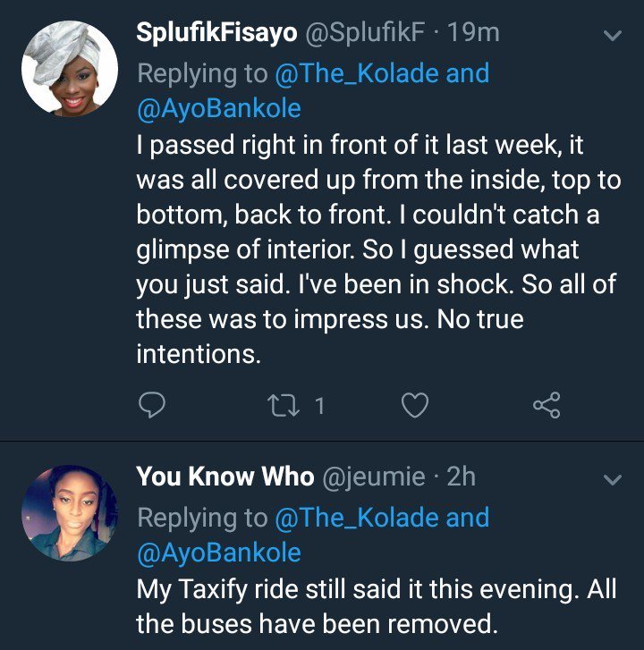Open the @AyoBankole mention in You Know Who's reply

[218, 553]
